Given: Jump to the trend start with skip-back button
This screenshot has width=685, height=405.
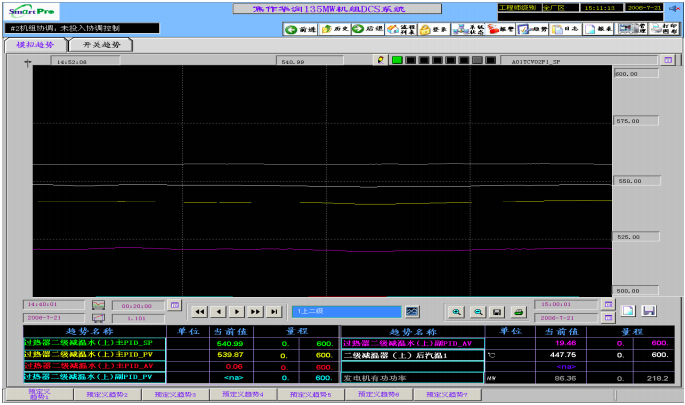Looking at the screenshot, I should [200, 312].
